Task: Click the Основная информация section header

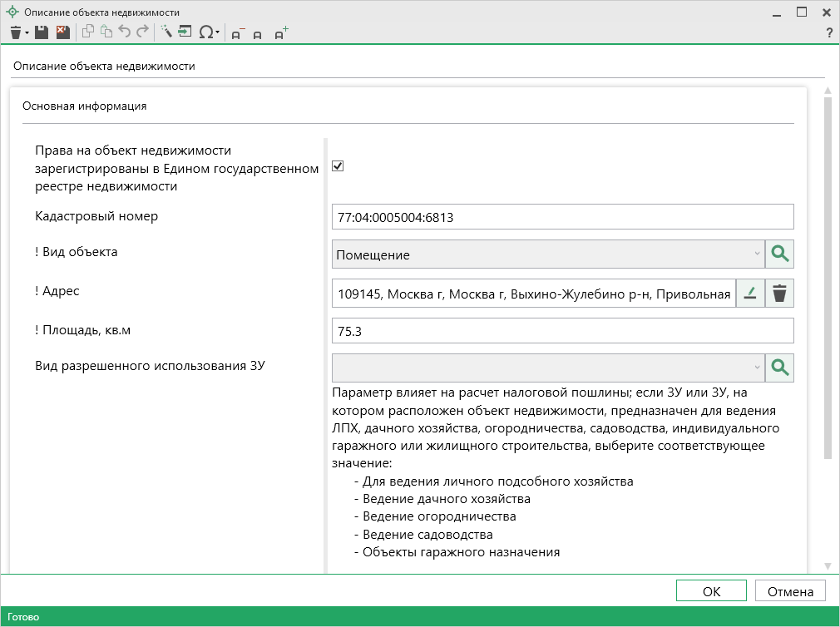Action: 85,106
